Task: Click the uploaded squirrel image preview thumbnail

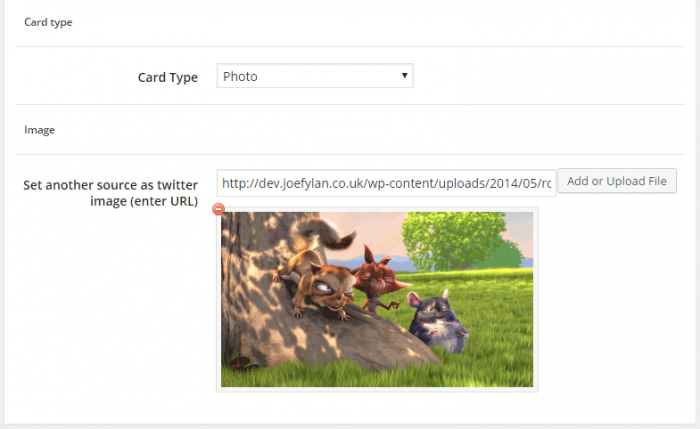Action: coord(377,300)
